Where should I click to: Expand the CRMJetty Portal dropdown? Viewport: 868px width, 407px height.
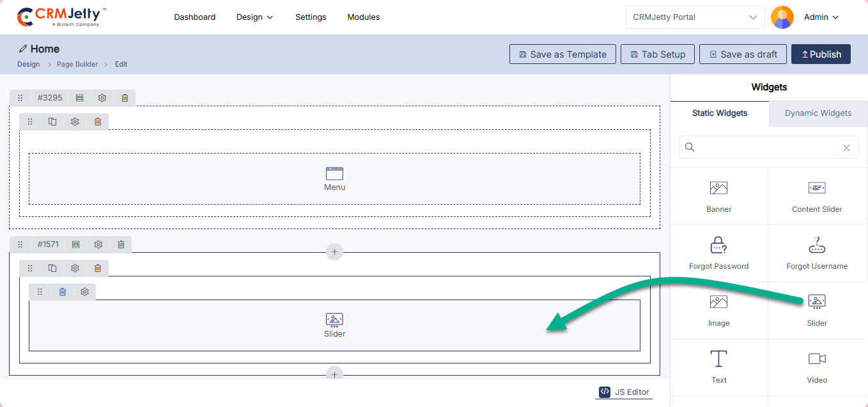(695, 17)
